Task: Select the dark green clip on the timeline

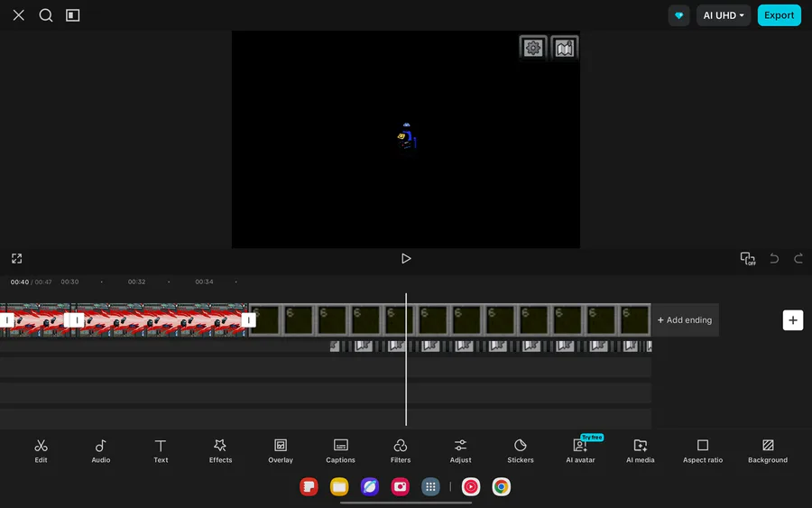Action: pyautogui.click(x=449, y=320)
